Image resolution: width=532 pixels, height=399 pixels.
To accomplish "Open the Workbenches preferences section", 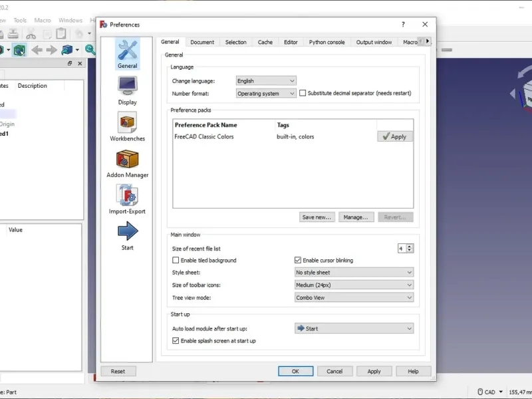I will point(128,126).
